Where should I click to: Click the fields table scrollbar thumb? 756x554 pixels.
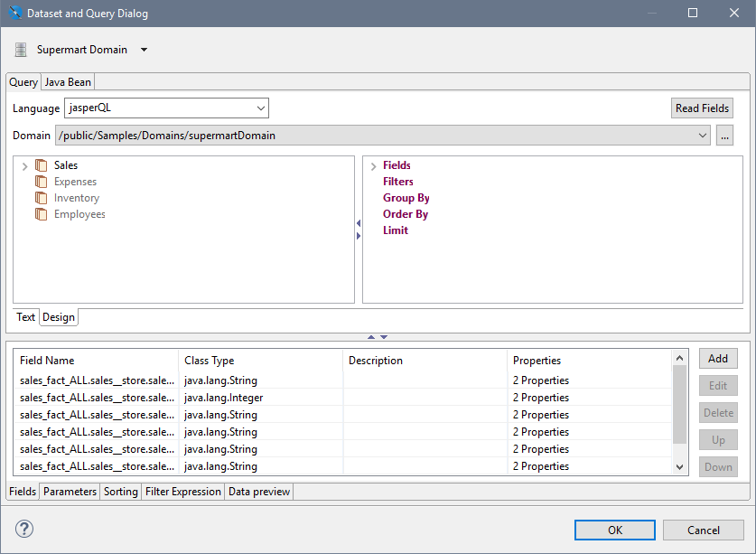[679, 404]
